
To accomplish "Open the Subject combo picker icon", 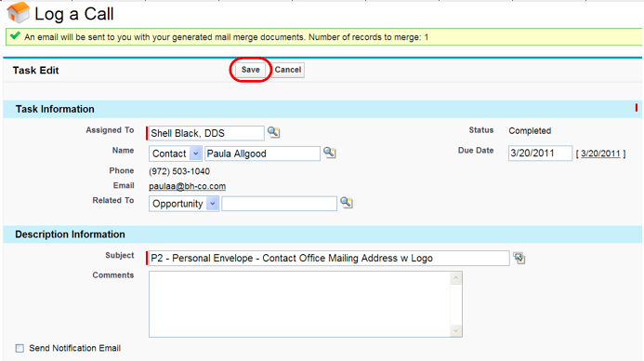I will [x=519, y=258].
